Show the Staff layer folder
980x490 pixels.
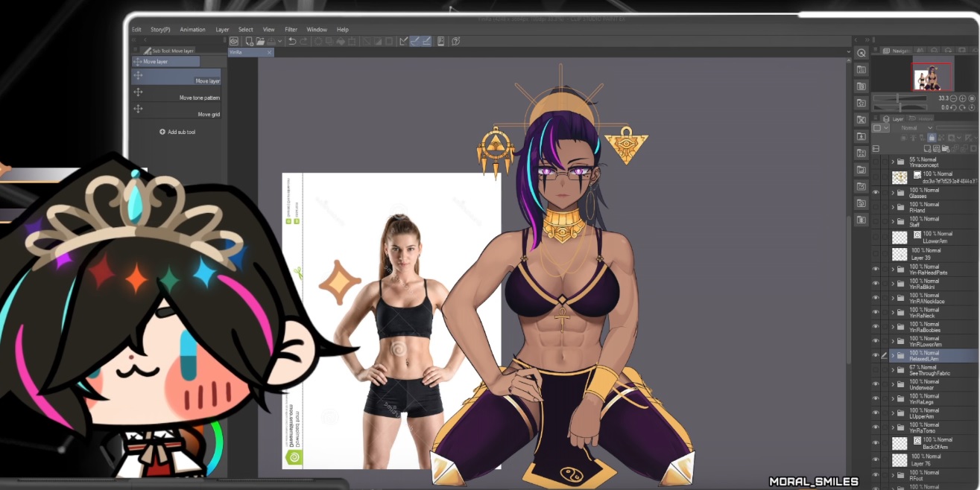click(x=876, y=222)
